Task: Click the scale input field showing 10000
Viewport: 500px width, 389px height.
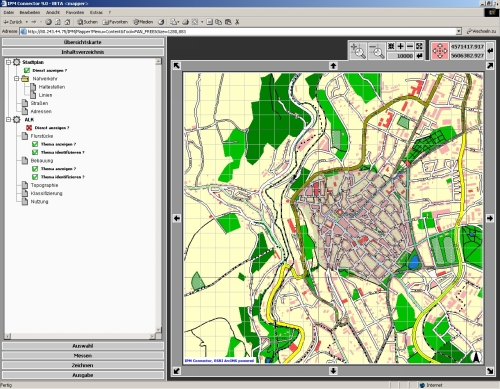Action: (401, 56)
